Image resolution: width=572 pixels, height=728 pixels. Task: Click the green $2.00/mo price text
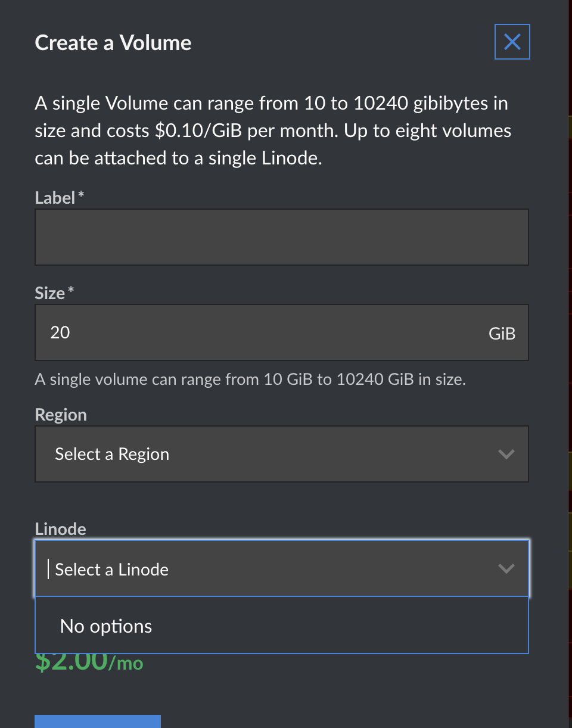pos(89,662)
